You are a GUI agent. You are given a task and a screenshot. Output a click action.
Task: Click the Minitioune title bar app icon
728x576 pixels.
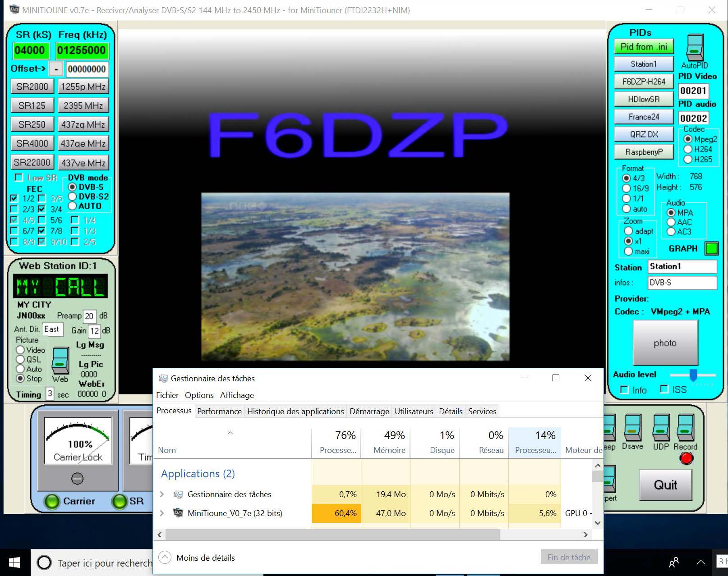pos(14,9)
